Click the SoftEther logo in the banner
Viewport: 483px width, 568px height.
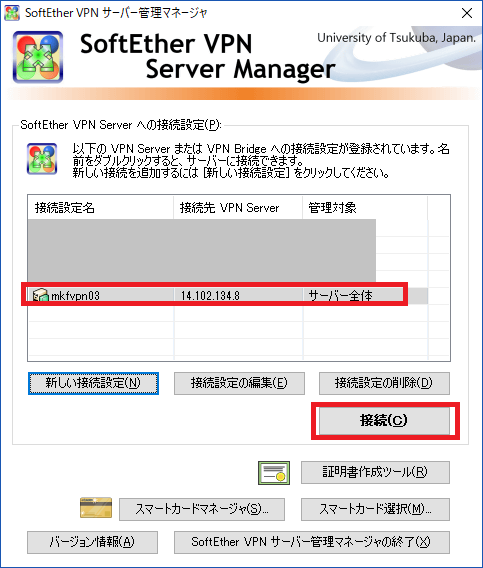click(x=38, y=57)
